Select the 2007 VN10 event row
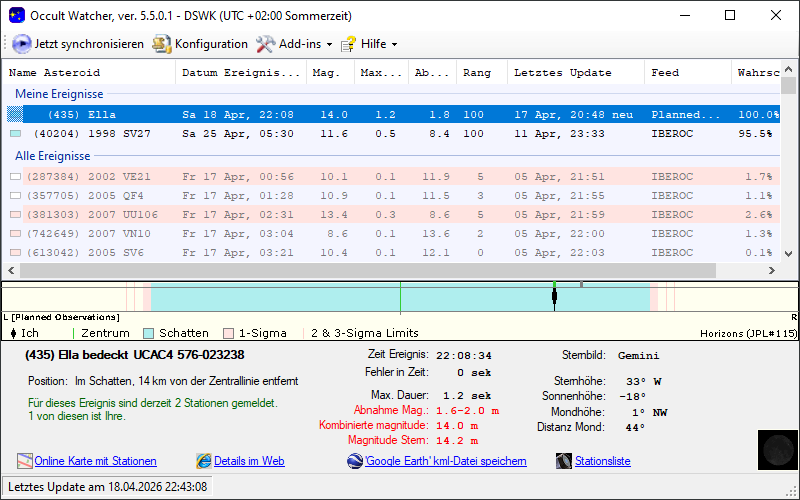The height and width of the screenshot is (500, 800). point(393,234)
